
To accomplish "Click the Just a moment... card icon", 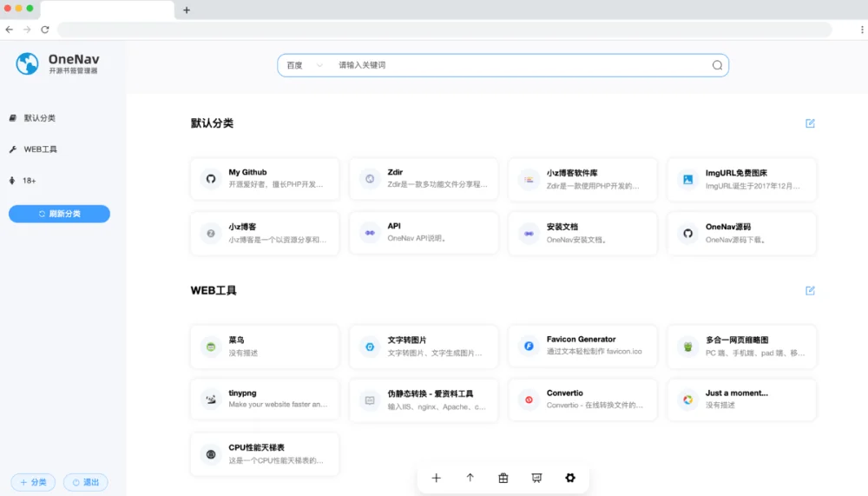I will coord(687,400).
